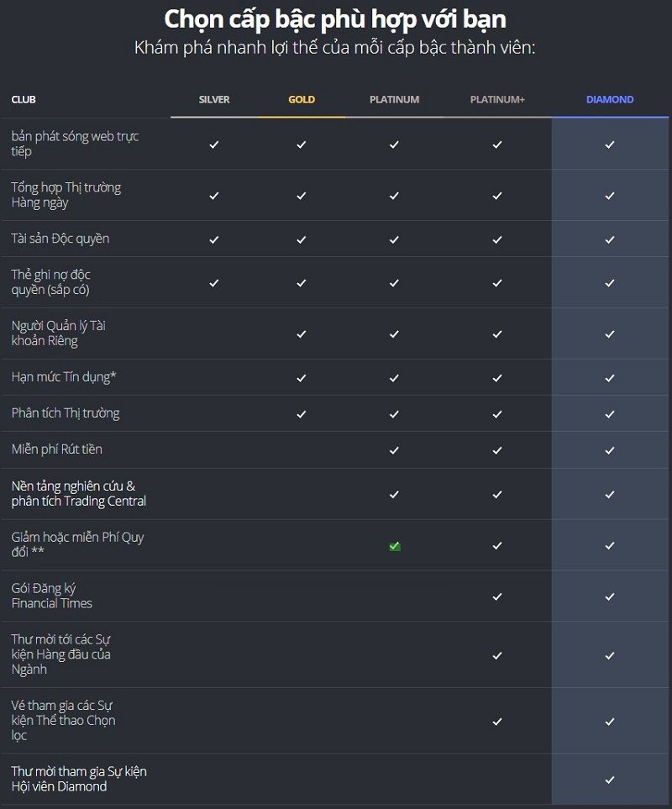This screenshot has height=809, width=672.
Task: Click the Nền tảng nghiên cứu Trading Central label
Action: coord(79,493)
